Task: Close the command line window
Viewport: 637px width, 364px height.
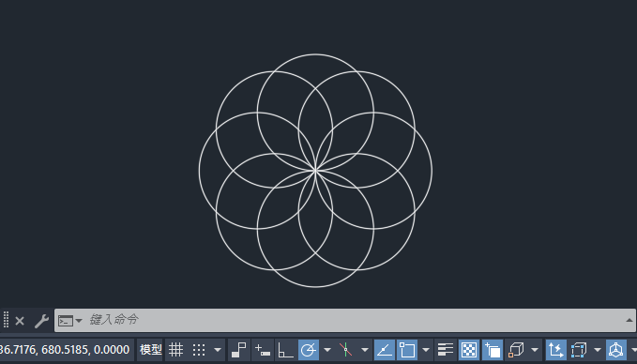Action: [x=20, y=321]
